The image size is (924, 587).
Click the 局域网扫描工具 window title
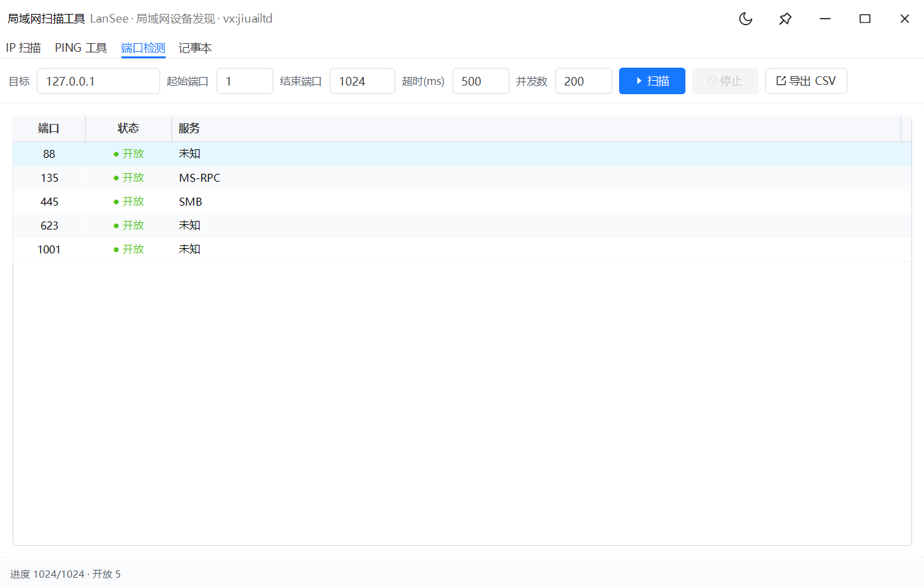tap(46, 19)
